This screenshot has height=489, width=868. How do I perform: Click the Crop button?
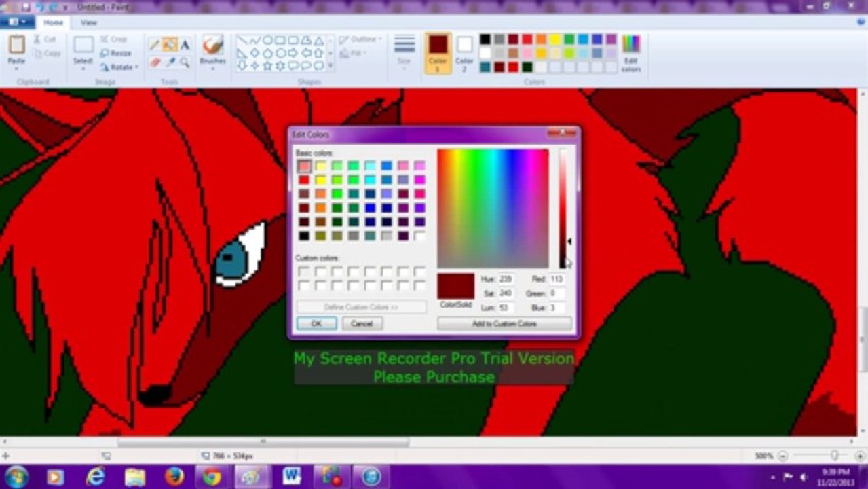point(113,39)
